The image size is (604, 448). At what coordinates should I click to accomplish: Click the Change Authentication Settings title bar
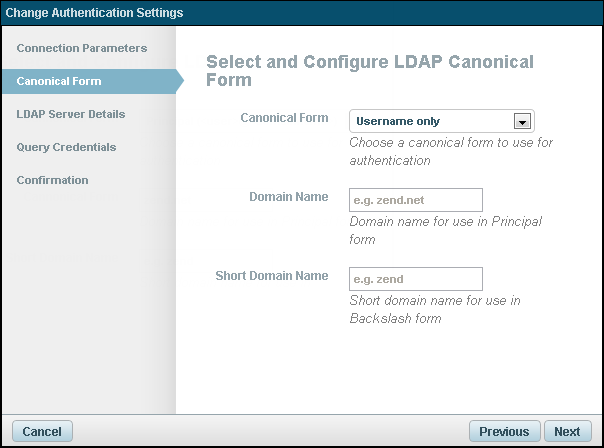click(x=95, y=13)
